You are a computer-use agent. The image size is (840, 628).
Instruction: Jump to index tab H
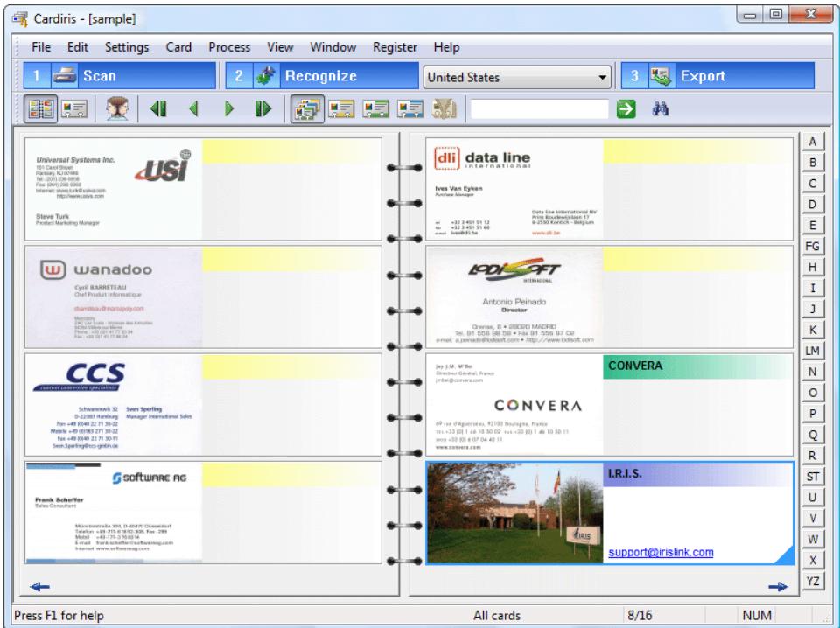click(813, 267)
